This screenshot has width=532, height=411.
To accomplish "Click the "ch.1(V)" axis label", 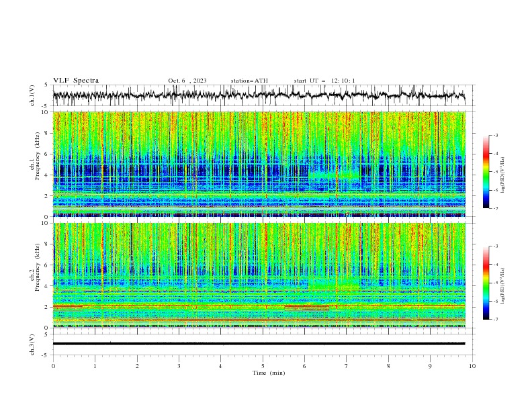I will pos(32,95).
